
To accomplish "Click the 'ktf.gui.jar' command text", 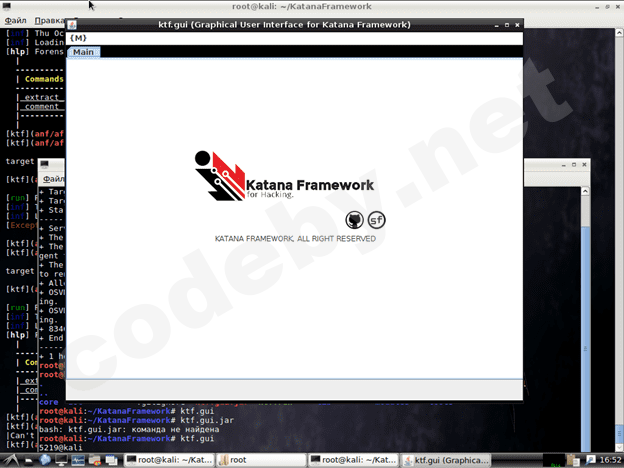I will click(207, 420).
